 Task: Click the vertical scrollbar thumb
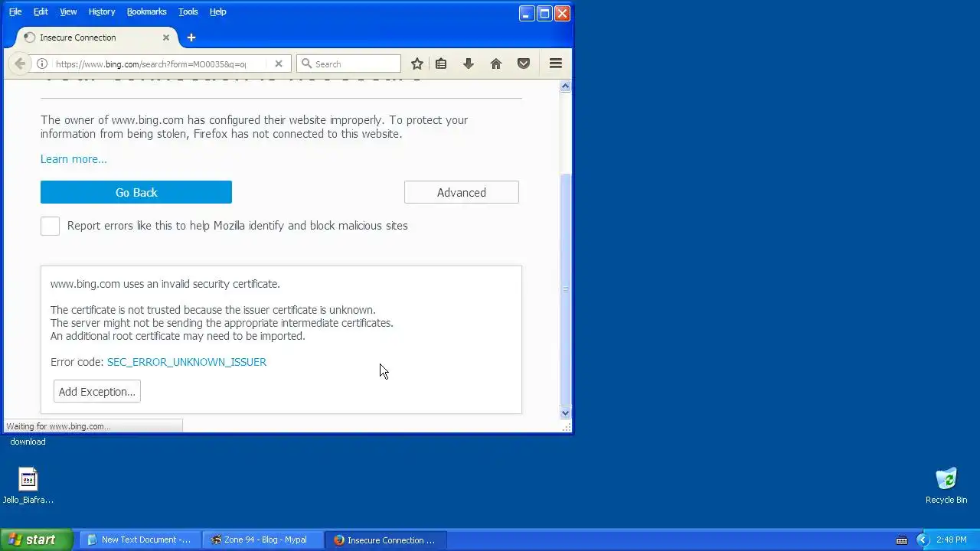point(566,289)
